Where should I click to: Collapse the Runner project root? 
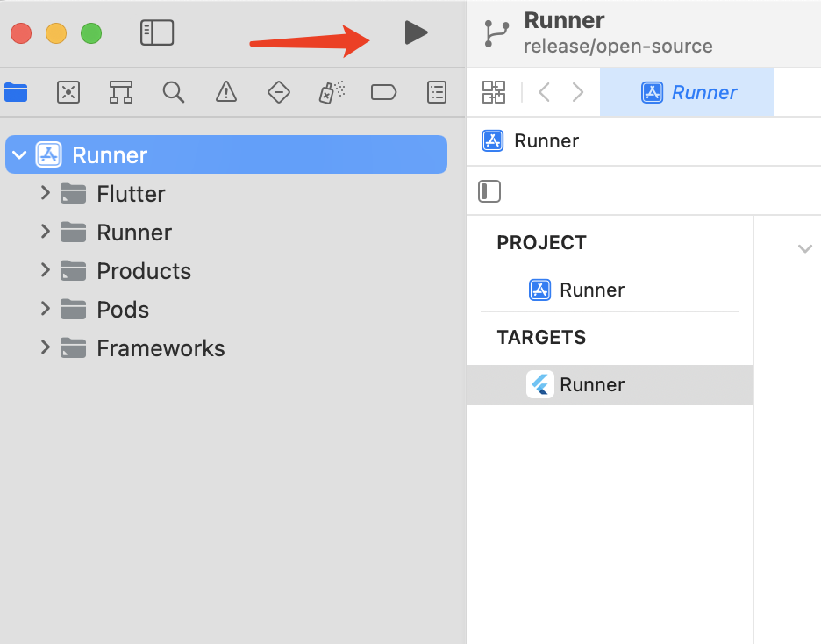coord(19,155)
